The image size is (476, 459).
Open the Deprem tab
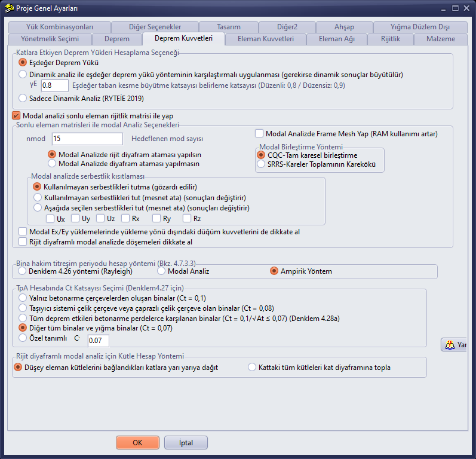[117, 39]
